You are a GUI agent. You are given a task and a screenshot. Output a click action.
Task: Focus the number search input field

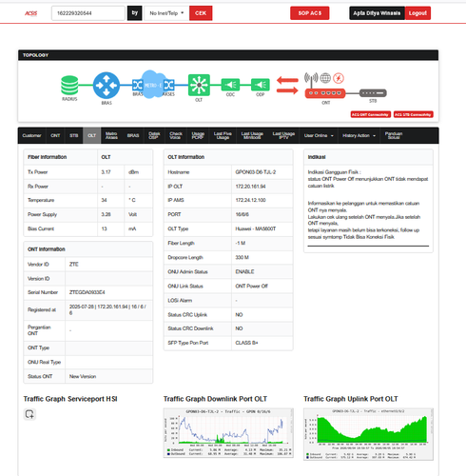[88, 13]
